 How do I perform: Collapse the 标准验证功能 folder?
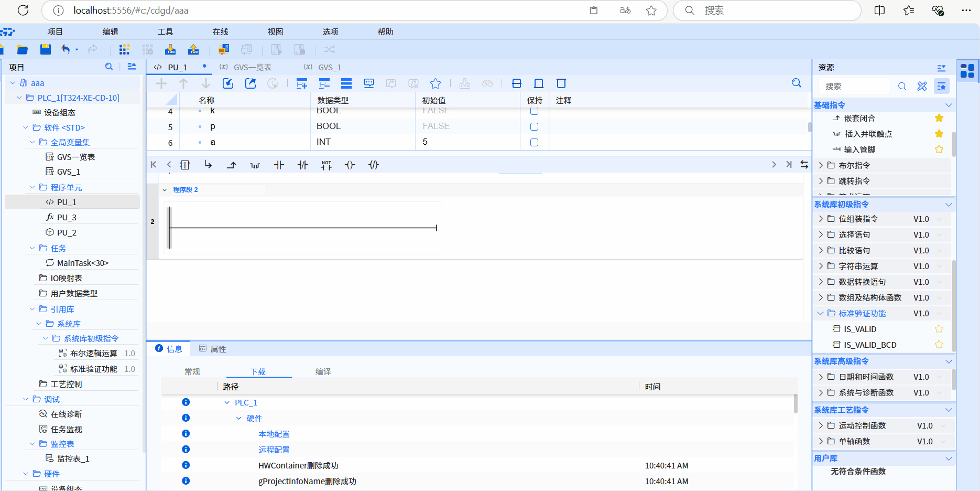pyautogui.click(x=821, y=313)
